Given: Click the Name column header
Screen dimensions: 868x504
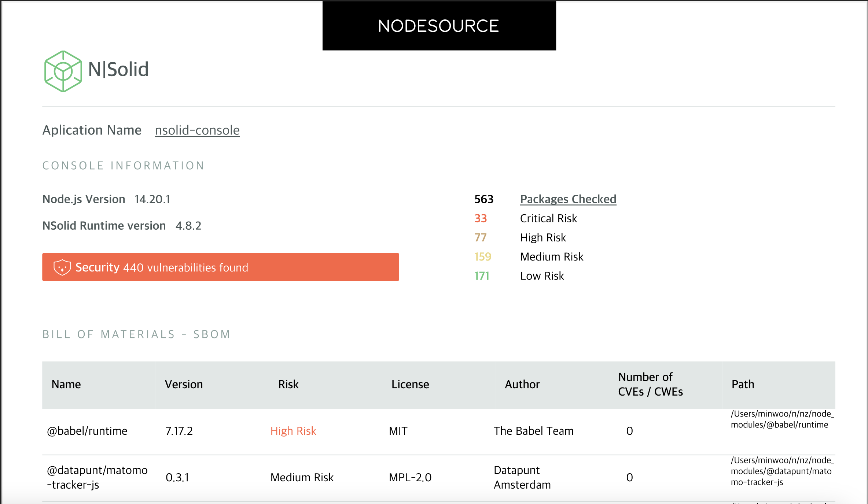Looking at the screenshot, I should click(66, 384).
